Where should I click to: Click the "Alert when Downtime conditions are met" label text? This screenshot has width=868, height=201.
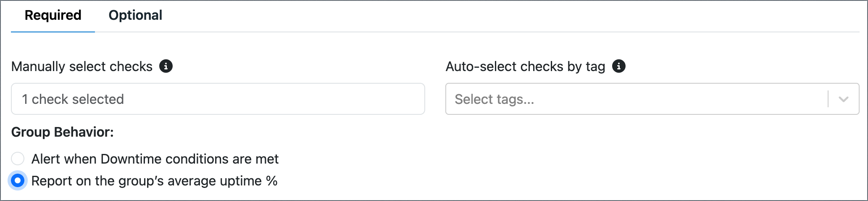[x=155, y=159]
